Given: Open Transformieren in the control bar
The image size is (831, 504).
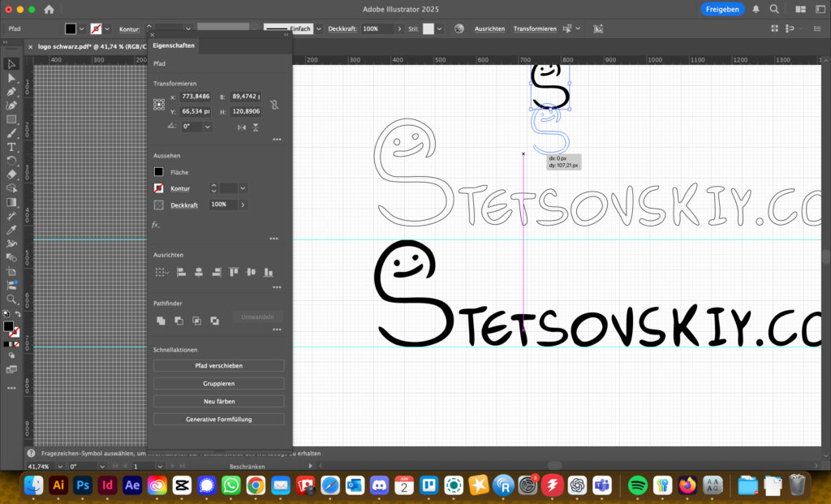Looking at the screenshot, I should point(535,28).
